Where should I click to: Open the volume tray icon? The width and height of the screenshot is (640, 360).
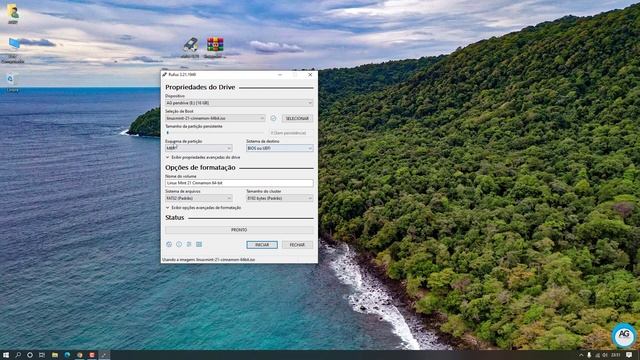pyautogui.click(x=605, y=355)
